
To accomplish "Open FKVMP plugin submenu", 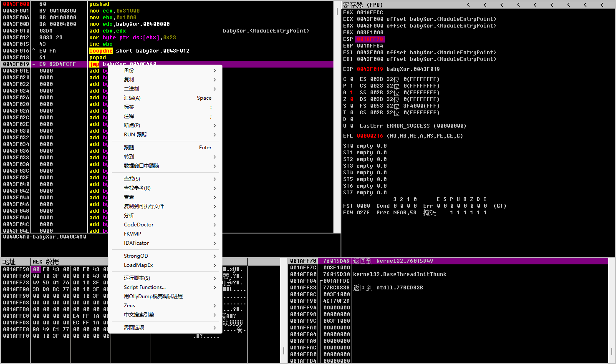I will click(165, 234).
